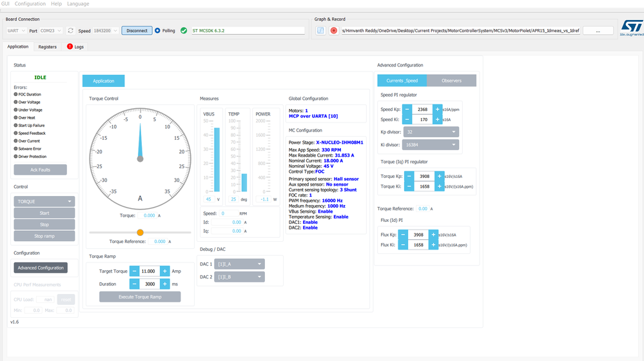Decrease Flux Kp with minus button
Screen dimensions: 644x361
coord(403,235)
